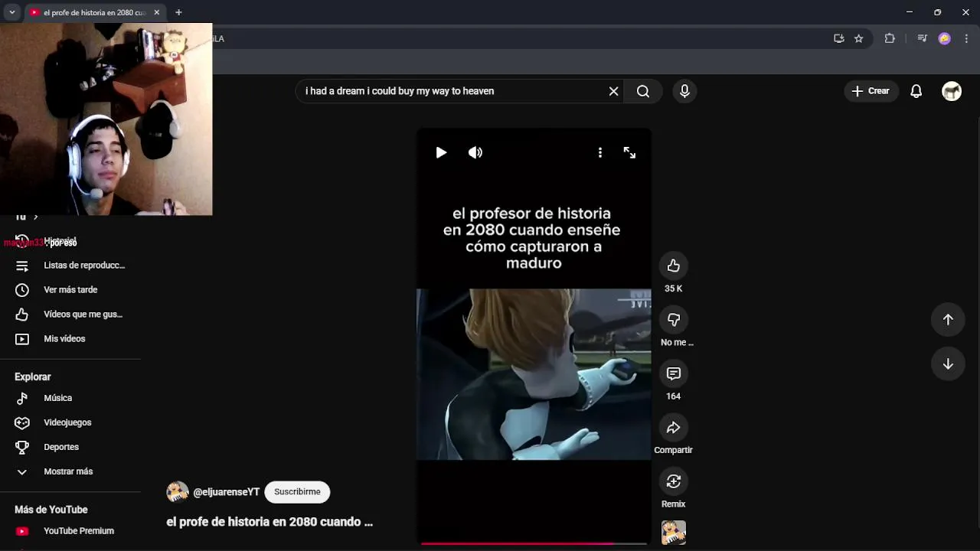Go to the previous short arrow
Viewport: 980px width, 551px height.
click(x=948, y=320)
